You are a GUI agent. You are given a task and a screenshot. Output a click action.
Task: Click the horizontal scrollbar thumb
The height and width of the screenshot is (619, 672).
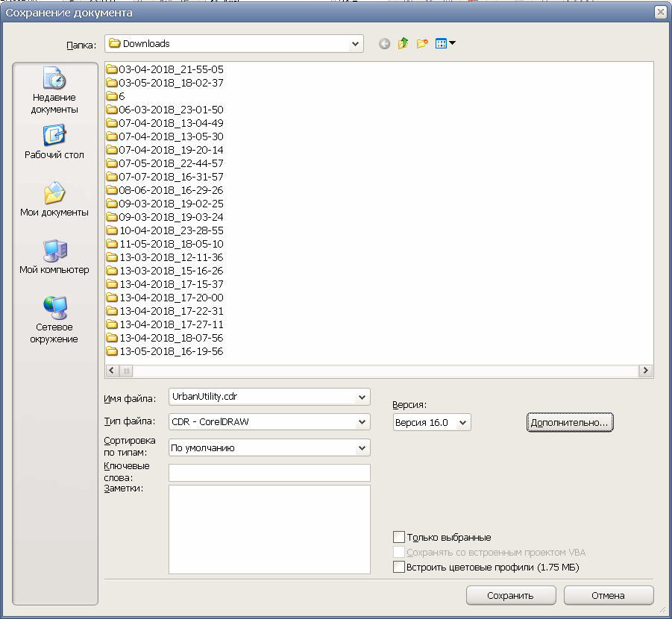[126, 371]
